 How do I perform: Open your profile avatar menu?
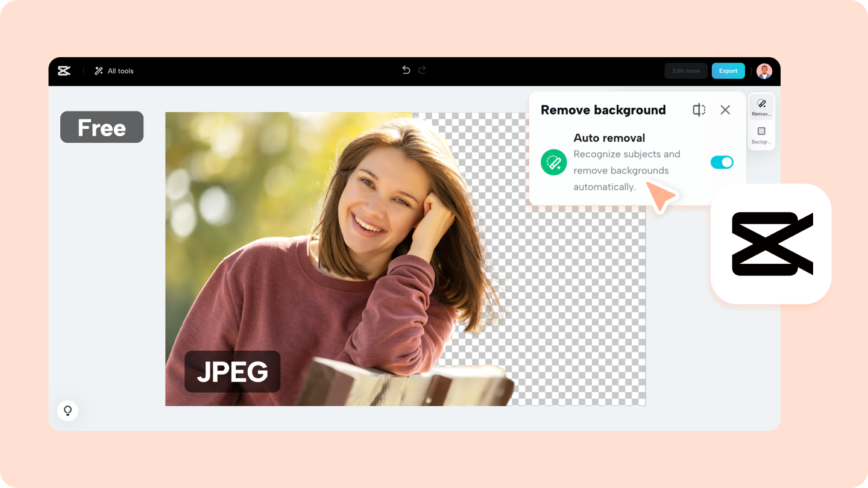tap(763, 70)
